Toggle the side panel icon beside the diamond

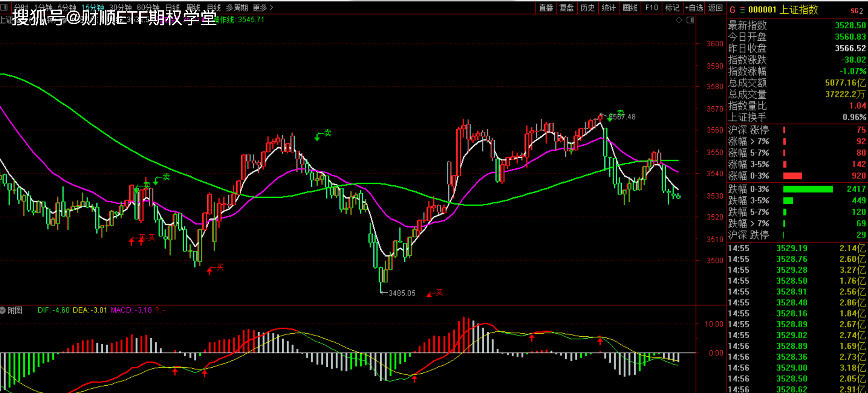point(690,20)
